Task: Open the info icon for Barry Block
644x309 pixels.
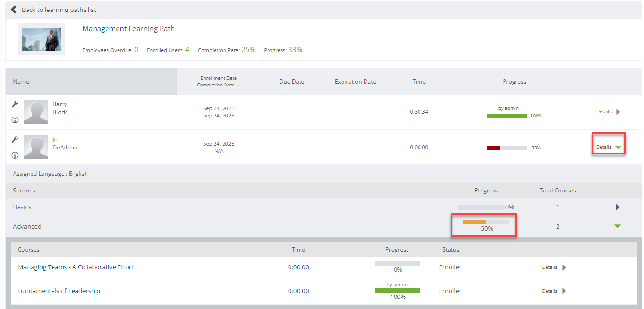Action: pyautogui.click(x=14, y=120)
